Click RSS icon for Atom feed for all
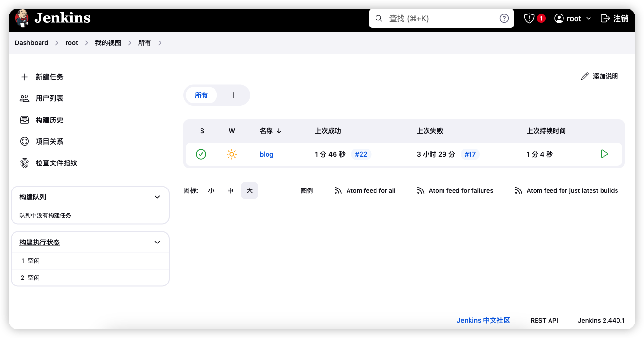Image resolution: width=644 pixels, height=338 pixels. (338, 191)
